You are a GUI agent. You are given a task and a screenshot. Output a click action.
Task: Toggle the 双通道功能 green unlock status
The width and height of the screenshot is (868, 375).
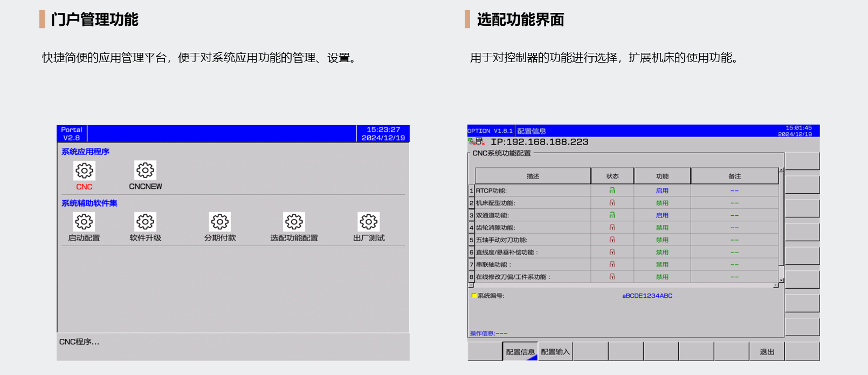click(612, 215)
